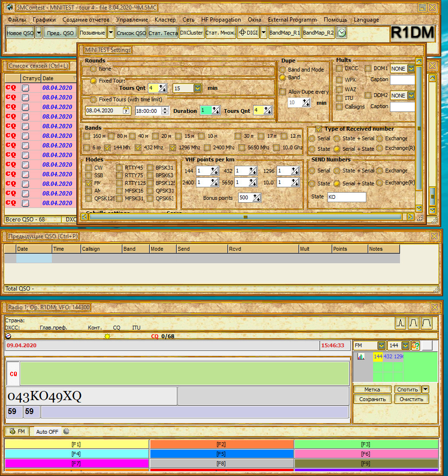The image size is (448, 476).
Task: Open the calendar picker for 08.04.2020 date
Action: (126, 111)
